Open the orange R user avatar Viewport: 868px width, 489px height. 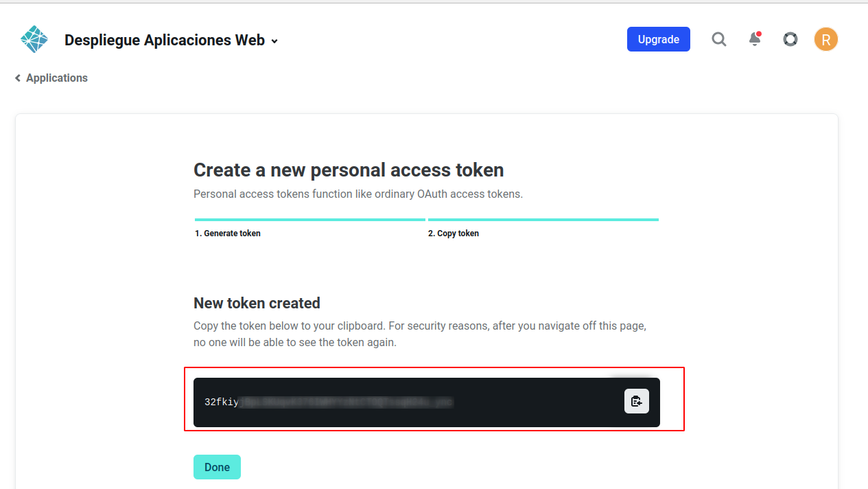[x=826, y=39]
